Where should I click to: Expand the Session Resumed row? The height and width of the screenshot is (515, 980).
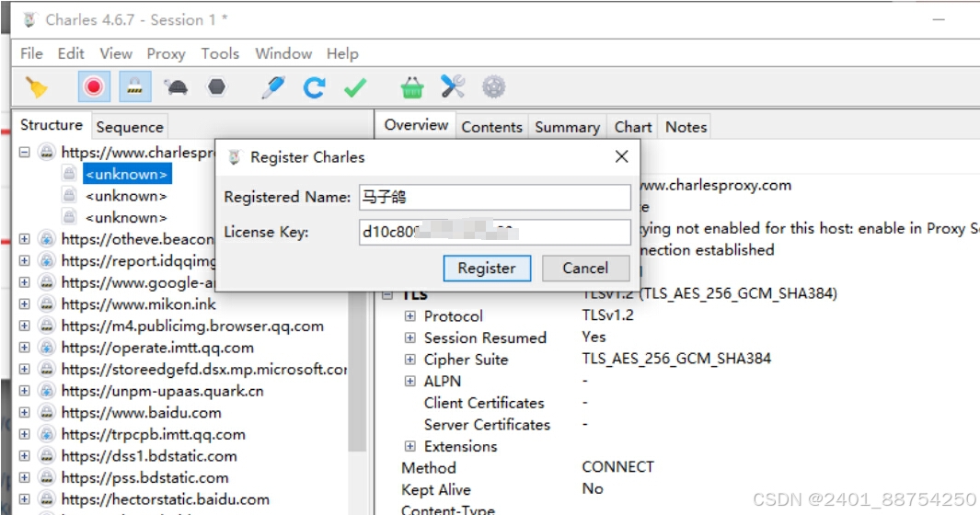(x=410, y=338)
